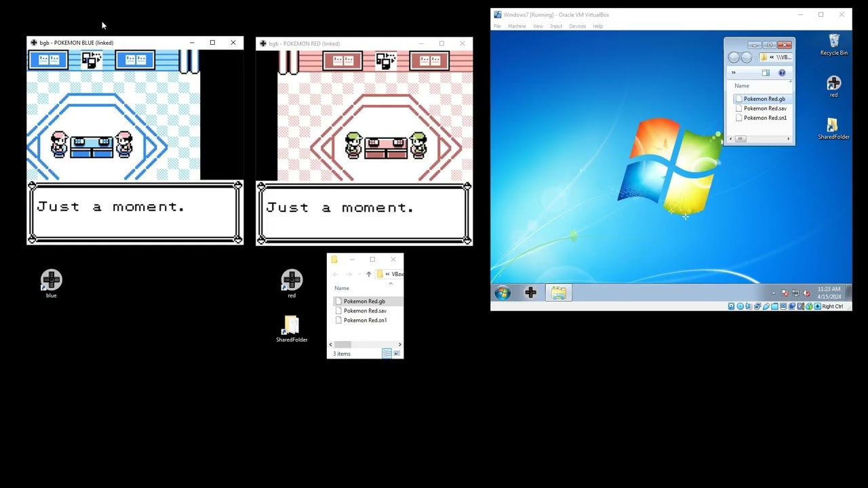Open the Input menu in VirtualBox
This screenshot has width=868, height=488.
coord(556,26)
